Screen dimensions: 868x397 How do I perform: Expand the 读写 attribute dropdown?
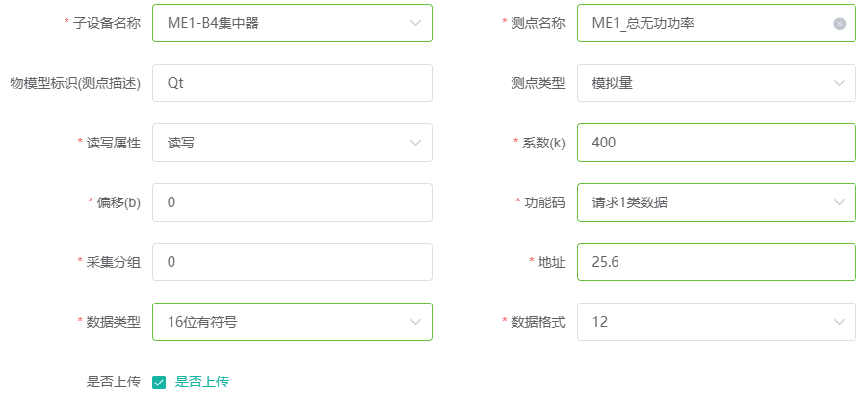(x=292, y=143)
